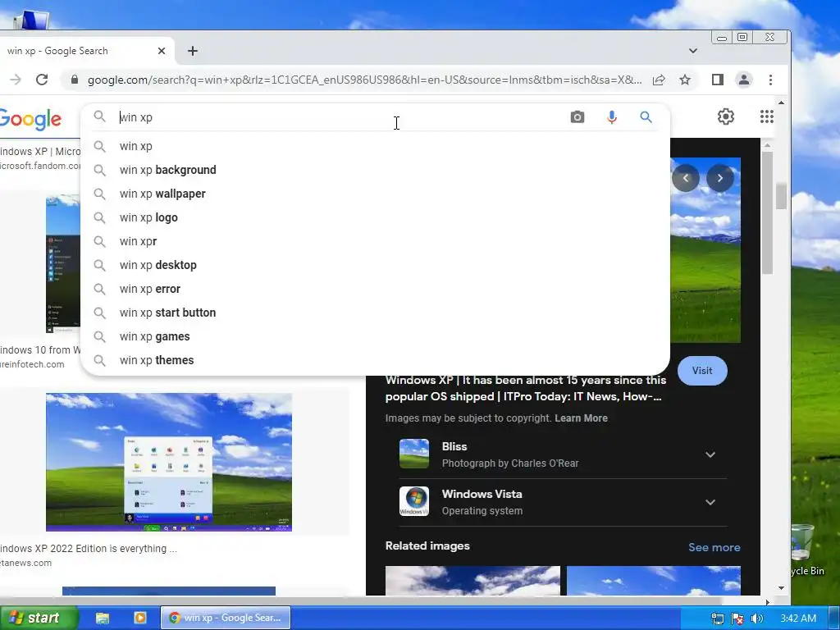Click the Google logo

[x=30, y=119]
